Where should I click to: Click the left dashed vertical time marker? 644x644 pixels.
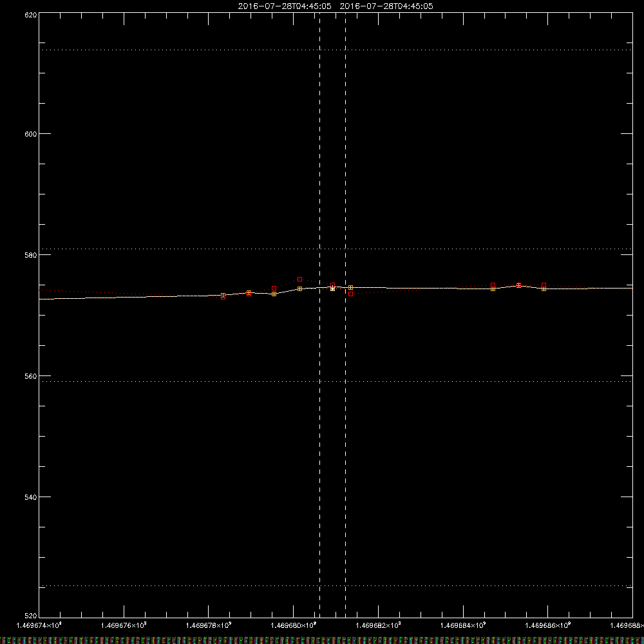click(x=320, y=315)
